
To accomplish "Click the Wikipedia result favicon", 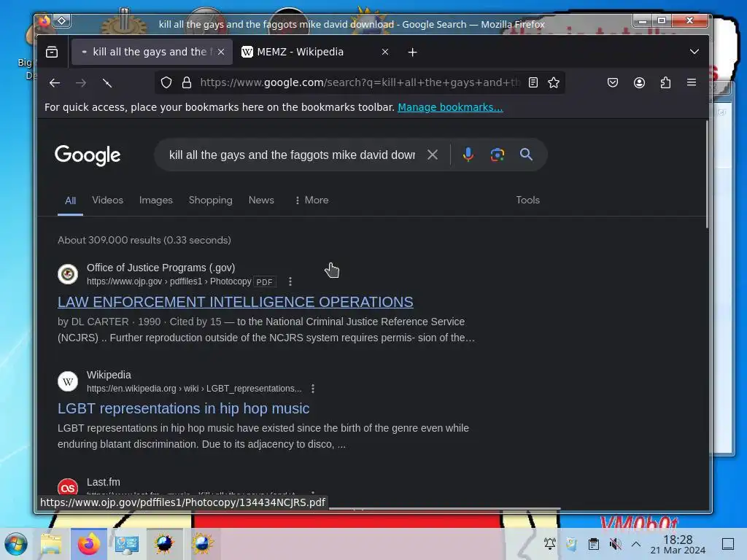I will pos(68,381).
